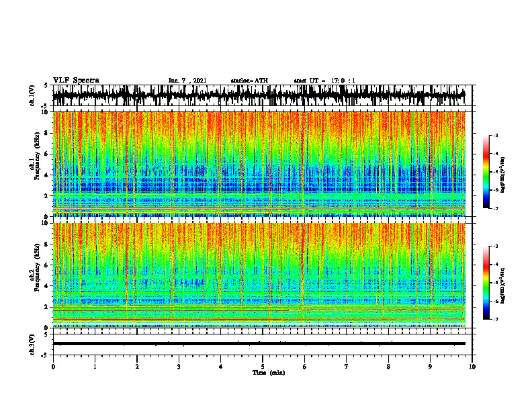Click the 'start UT = 17:0 :1' text
The image size is (532, 411).
pos(324,81)
